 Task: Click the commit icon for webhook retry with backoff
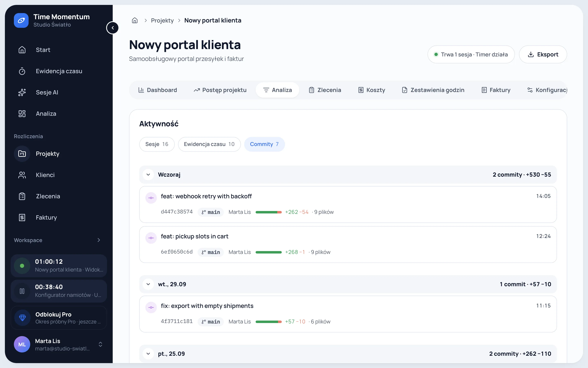click(x=151, y=198)
